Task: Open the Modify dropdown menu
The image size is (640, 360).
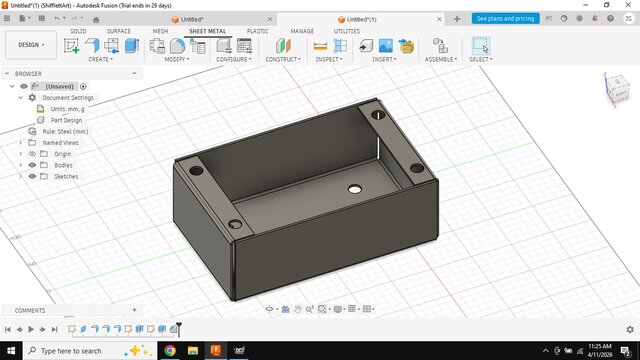Action: pos(177,60)
